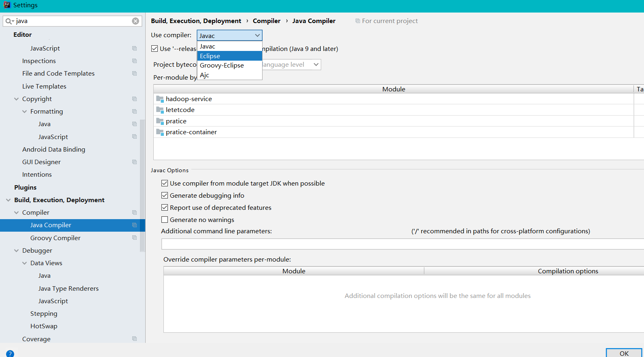Select the hadoop-service module row
Screen dimensions: 644x357
394,99
